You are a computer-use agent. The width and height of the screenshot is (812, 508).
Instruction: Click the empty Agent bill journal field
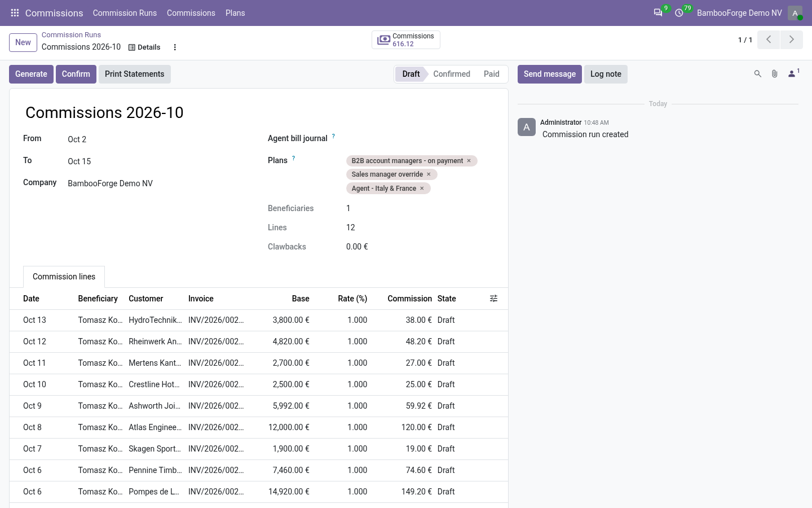click(x=420, y=139)
